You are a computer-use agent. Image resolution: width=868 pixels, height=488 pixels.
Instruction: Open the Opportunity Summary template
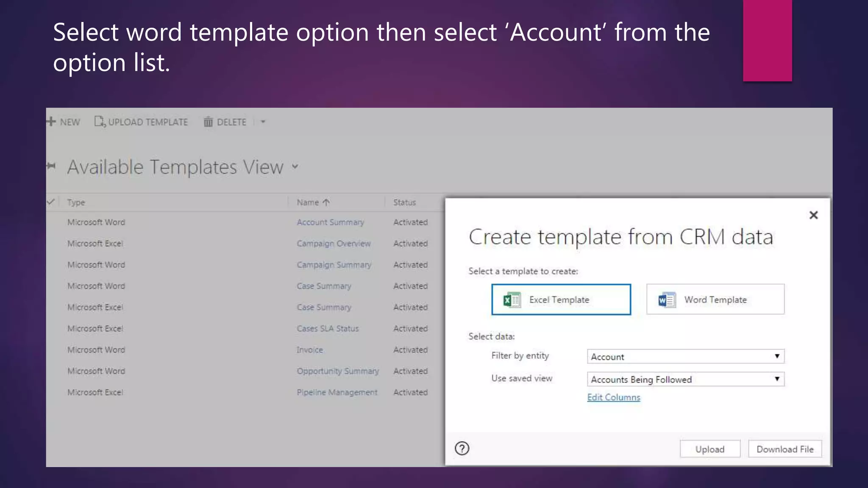coord(338,371)
